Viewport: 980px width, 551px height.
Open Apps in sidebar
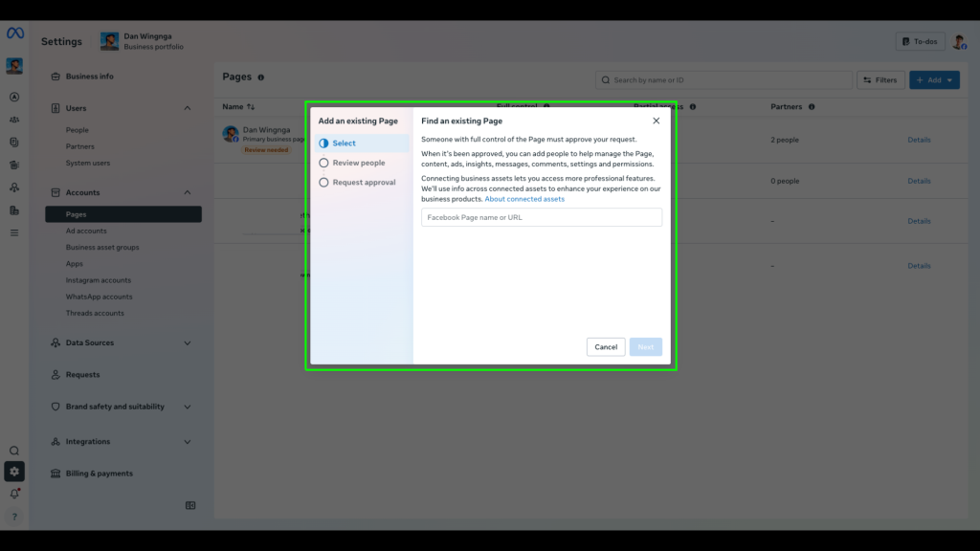tap(75, 264)
